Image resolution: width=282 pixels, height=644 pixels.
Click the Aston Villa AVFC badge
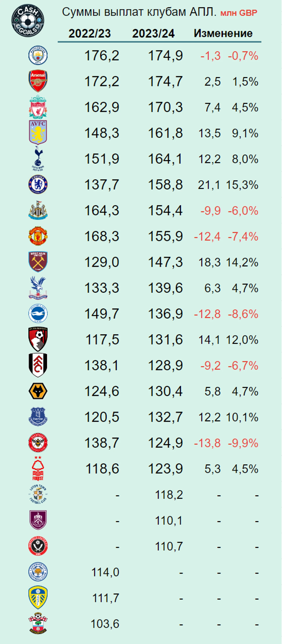(38, 133)
